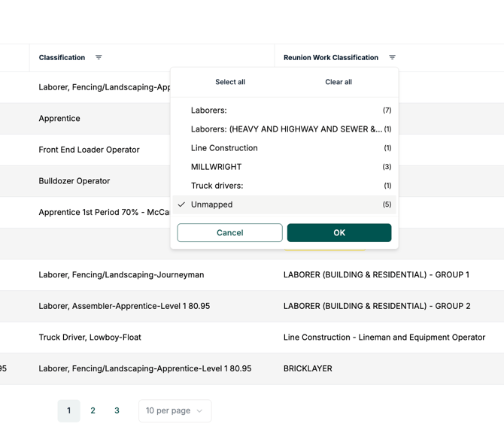The image size is (504, 442).
Task: Open the Classification column filter icon
Action: pos(99,57)
